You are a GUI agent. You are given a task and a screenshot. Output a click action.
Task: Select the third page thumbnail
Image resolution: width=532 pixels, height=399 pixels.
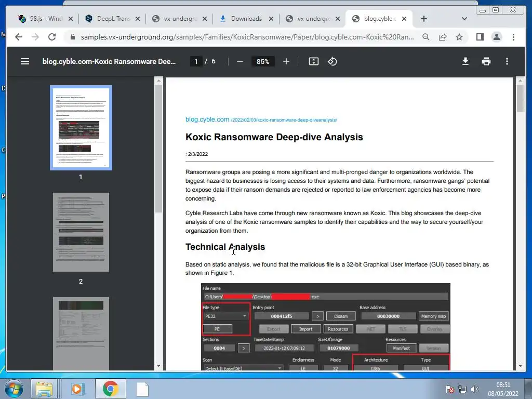pos(81,334)
